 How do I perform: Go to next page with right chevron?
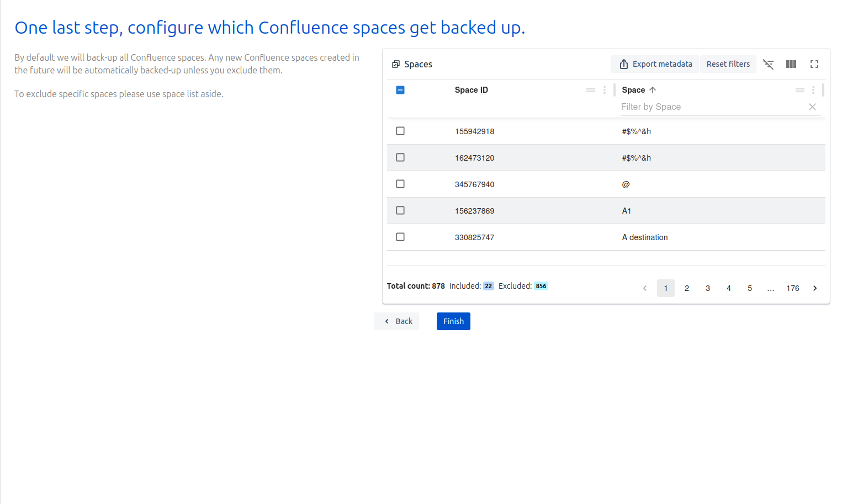tap(815, 288)
